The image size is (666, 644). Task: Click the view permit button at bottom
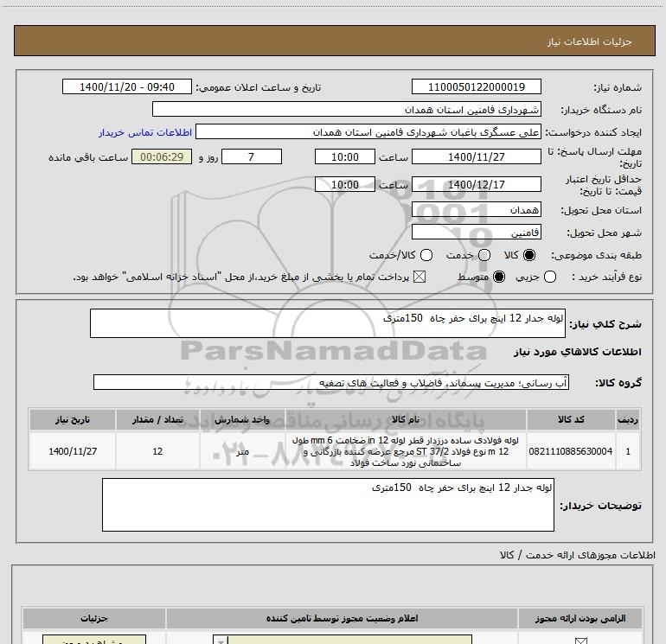tap(94, 640)
